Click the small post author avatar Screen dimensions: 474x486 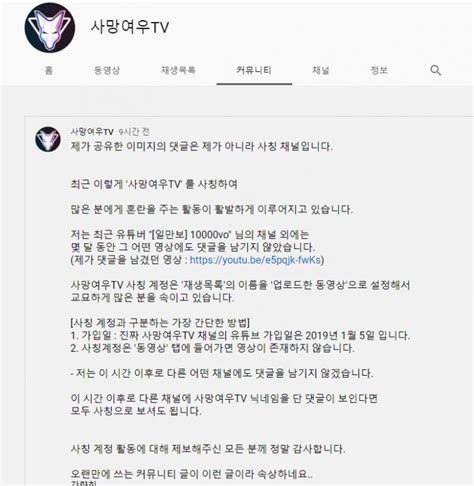point(48,139)
